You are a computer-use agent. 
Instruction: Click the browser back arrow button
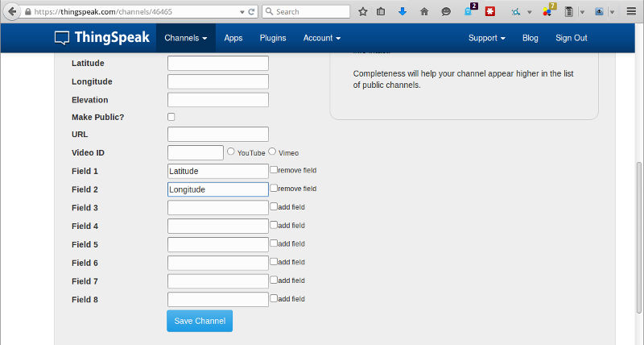point(11,11)
